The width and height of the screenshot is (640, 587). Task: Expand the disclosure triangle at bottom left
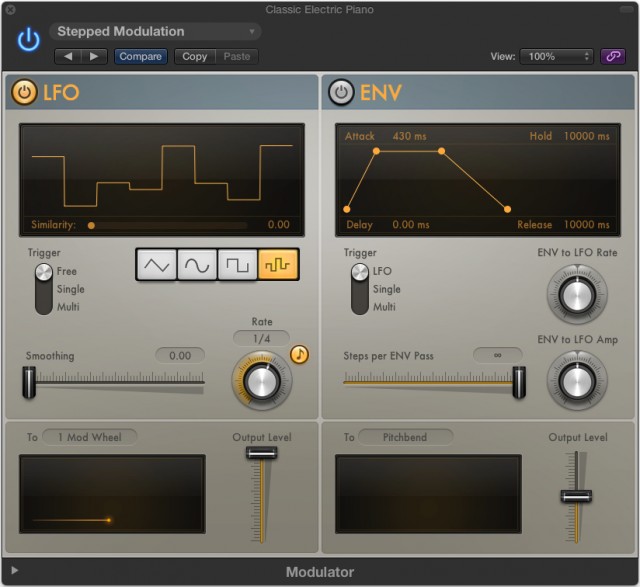(14, 571)
